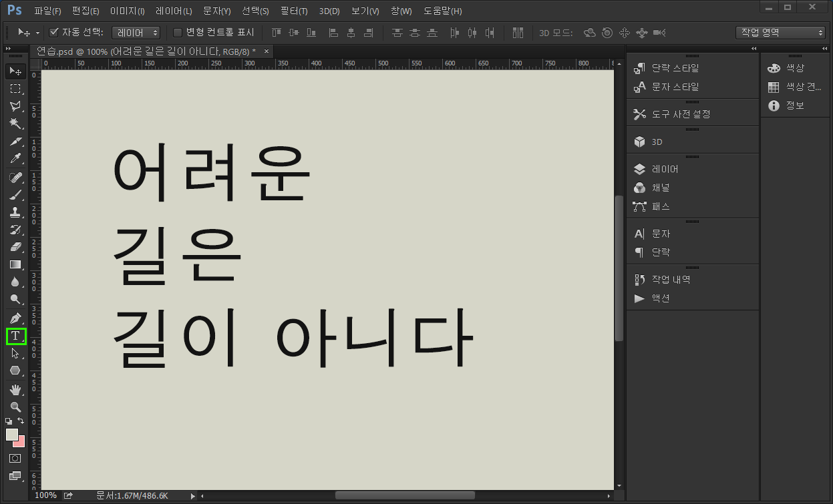Open the 필터(T) menu
The image size is (833, 504).
pos(294,11)
